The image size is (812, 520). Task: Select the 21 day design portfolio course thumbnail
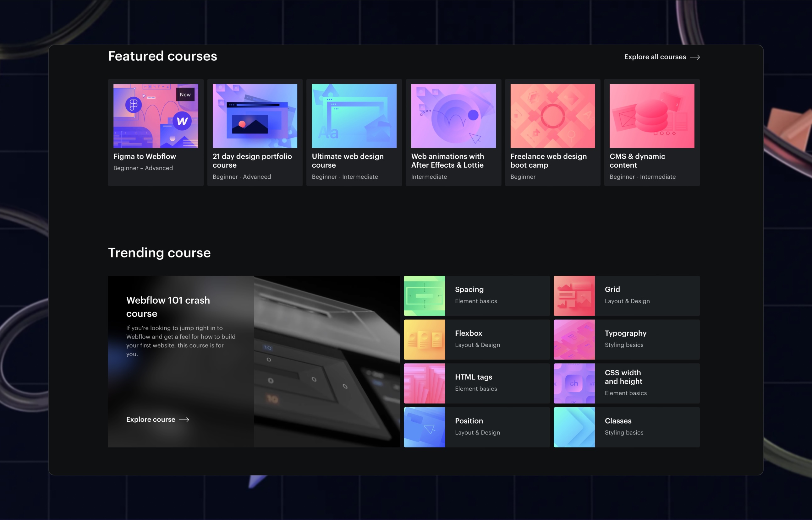click(x=255, y=116)
